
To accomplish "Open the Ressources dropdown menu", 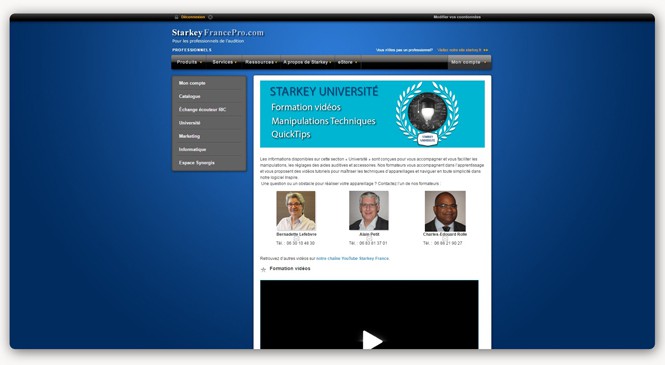I will 261,62.
